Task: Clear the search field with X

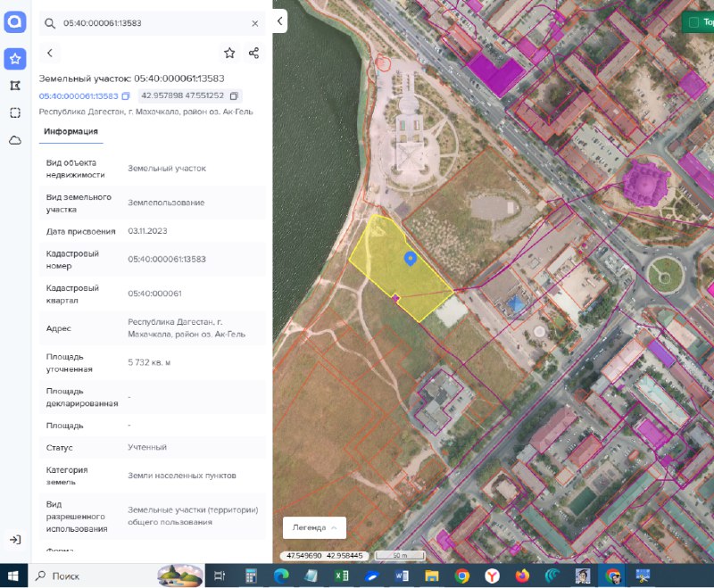Action: pyautogui.click(x=255, y=23)
